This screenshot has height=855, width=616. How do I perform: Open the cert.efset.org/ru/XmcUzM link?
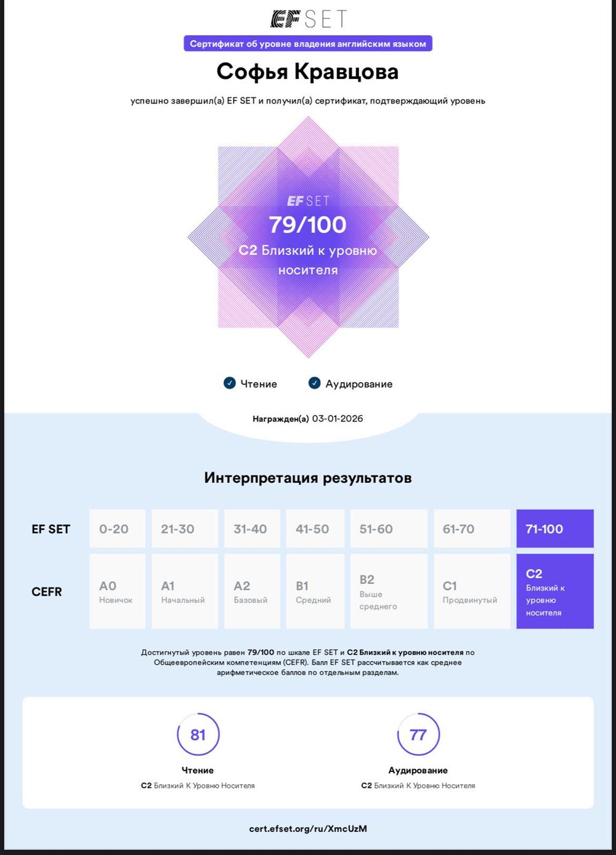(x=308, y=829)
